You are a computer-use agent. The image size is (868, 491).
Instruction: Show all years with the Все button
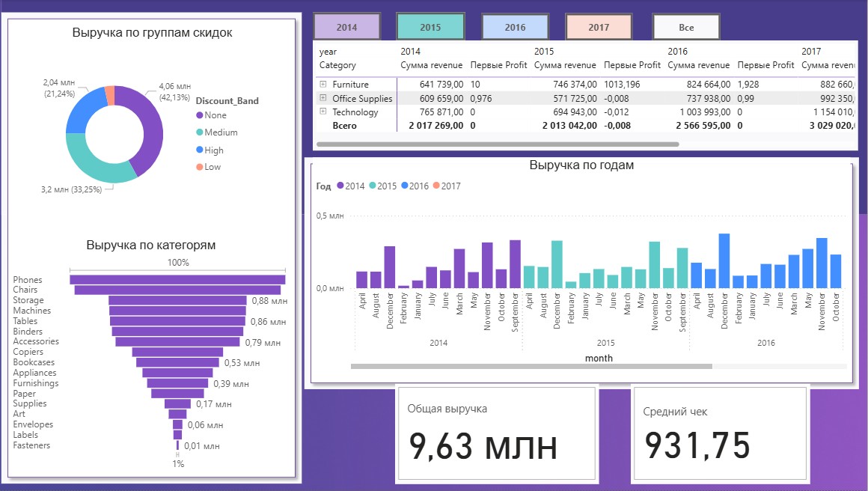686,27
